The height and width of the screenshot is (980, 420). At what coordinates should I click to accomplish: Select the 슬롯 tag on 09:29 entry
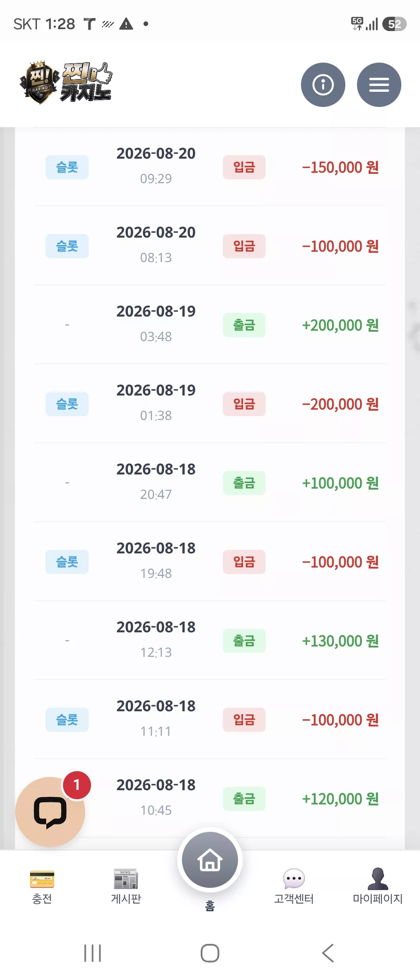point(67,167)
